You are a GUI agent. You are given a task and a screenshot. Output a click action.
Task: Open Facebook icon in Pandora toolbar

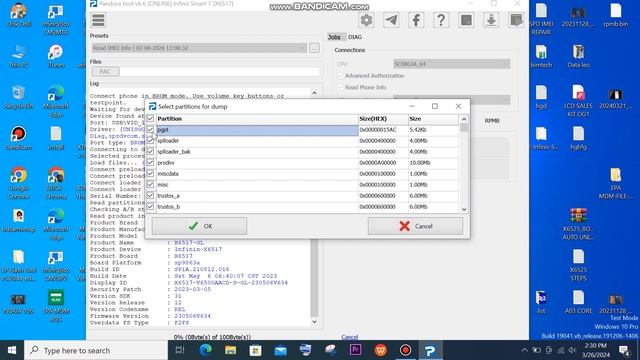point(416,20)
